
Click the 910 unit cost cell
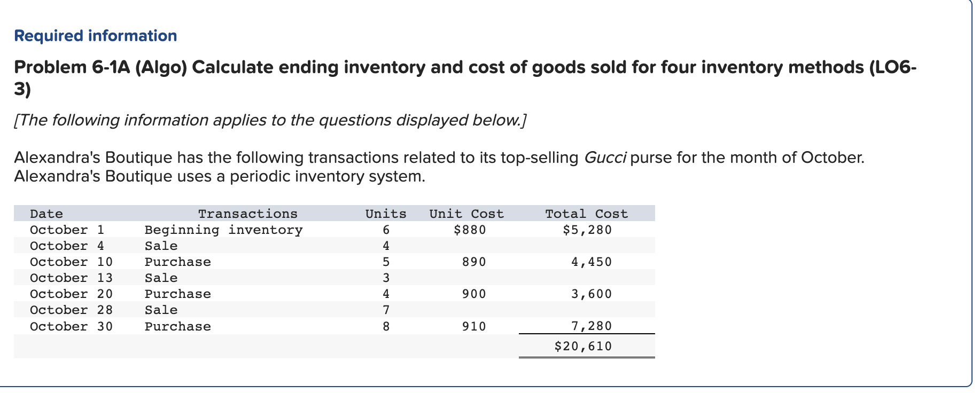474,326
